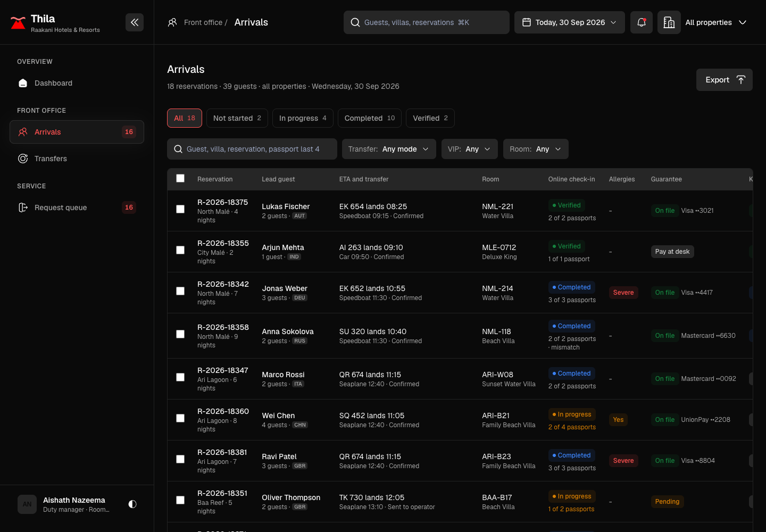Click the calendar icon in date picker
The width and height of the screenshot is (766, 532).
(x=527, y=22)
